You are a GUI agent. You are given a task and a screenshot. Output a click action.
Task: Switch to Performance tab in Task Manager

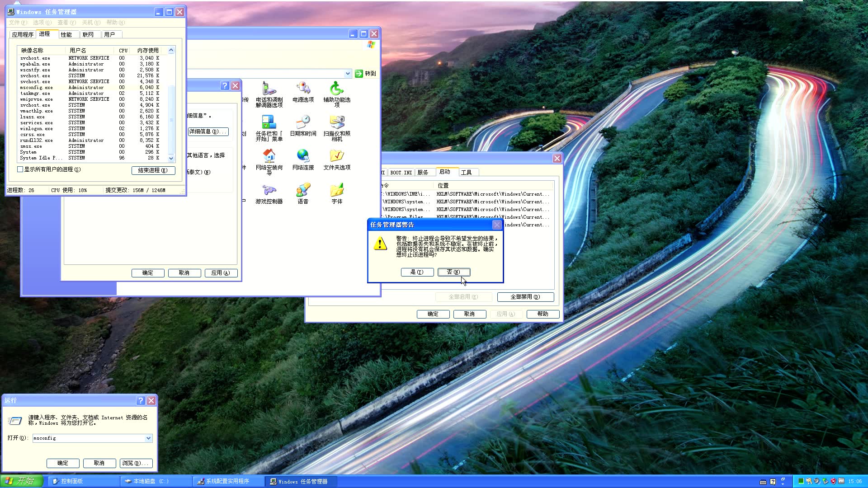(x=66, y=35)
